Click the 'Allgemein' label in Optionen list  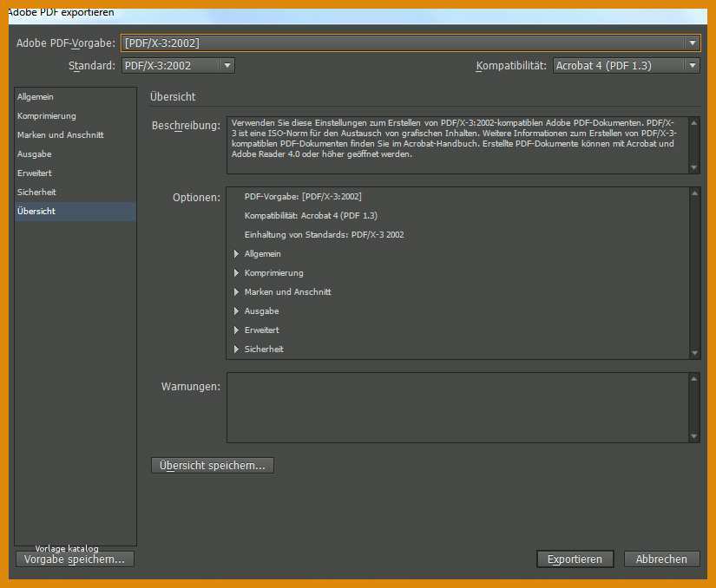263,254
